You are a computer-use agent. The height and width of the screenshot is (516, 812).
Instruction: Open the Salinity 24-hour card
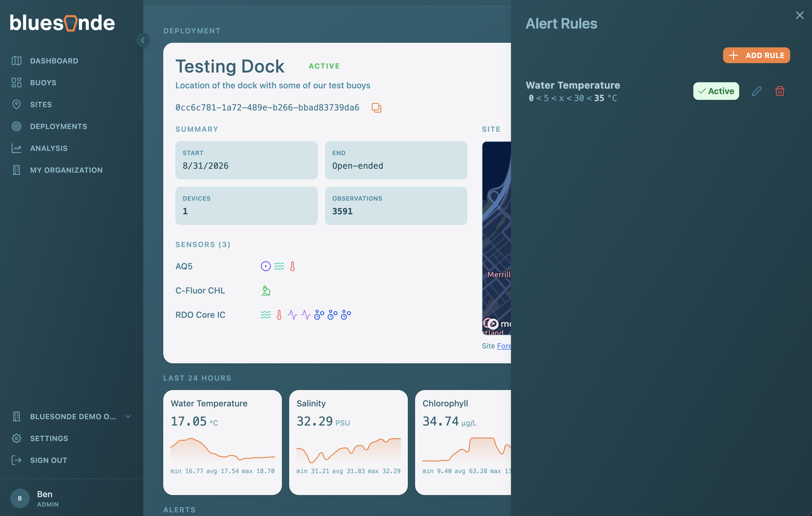348,443
